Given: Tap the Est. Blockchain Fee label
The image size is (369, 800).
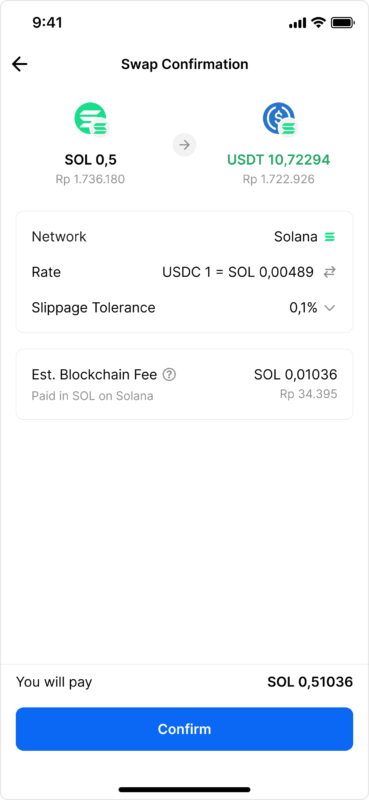Looking at the screenshot, I should coord(94,375).
